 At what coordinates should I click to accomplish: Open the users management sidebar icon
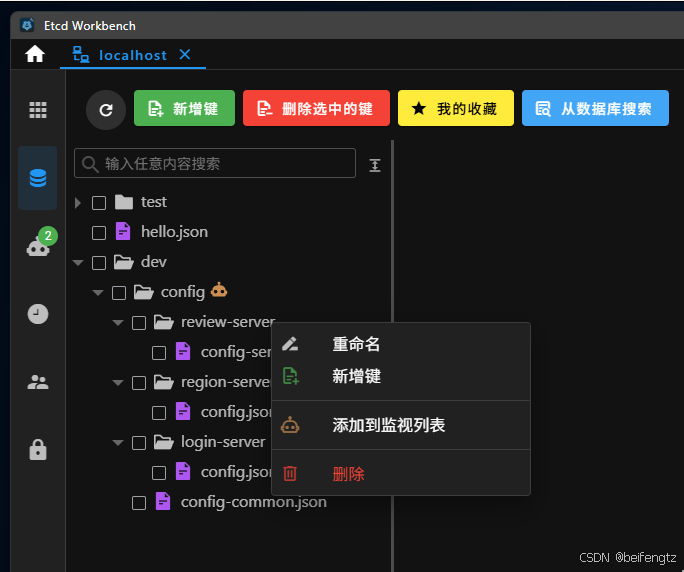tap(38, 382)
